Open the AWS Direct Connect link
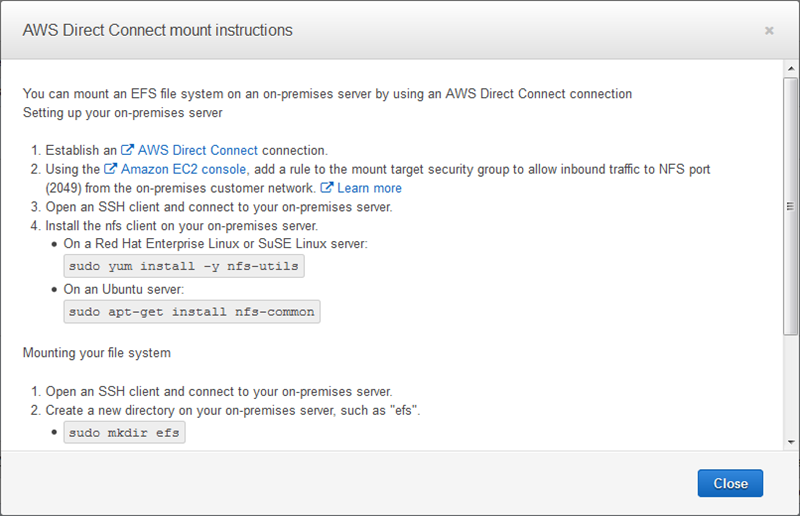The image size is (800, 516). click(198, 150)
